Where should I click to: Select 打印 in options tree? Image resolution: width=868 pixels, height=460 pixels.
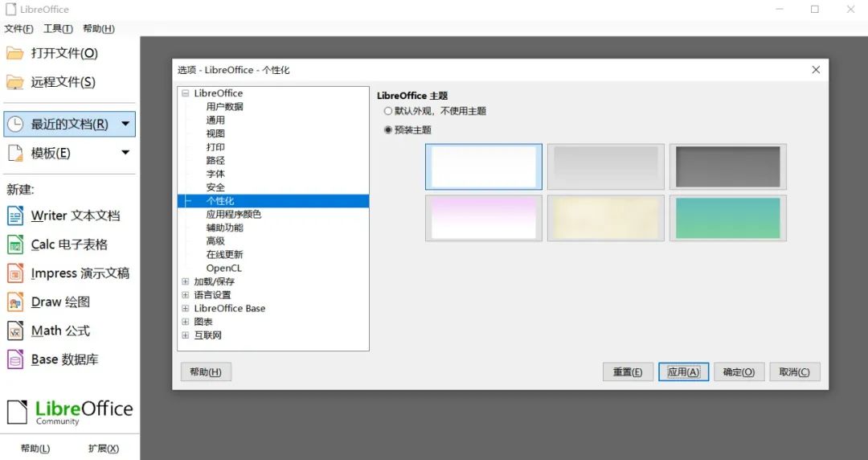pyautogui.click(x=215, y=147)
